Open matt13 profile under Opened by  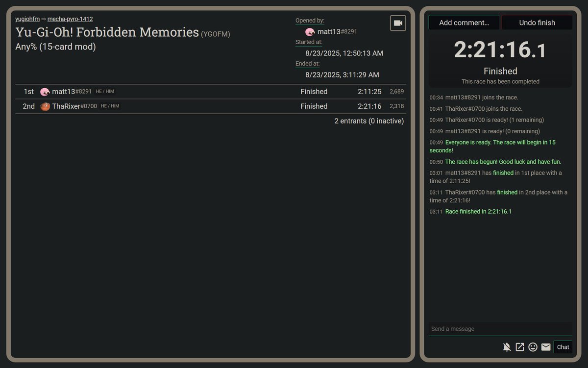click(x=337, y=32)
